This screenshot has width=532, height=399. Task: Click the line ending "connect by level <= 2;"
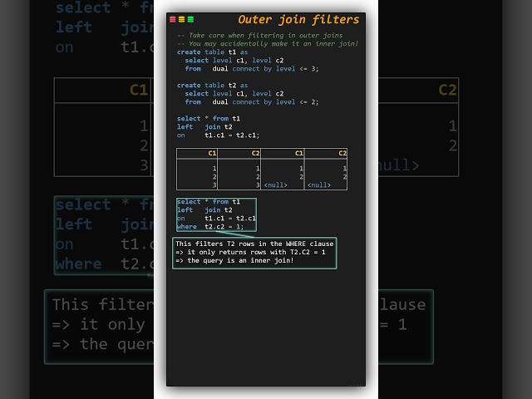252,101
